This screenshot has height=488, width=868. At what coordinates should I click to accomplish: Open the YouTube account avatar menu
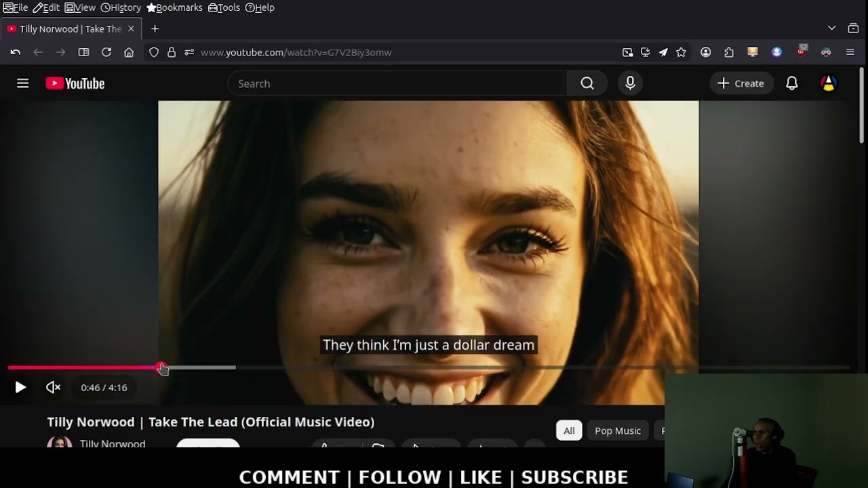[x=829, y=83]
